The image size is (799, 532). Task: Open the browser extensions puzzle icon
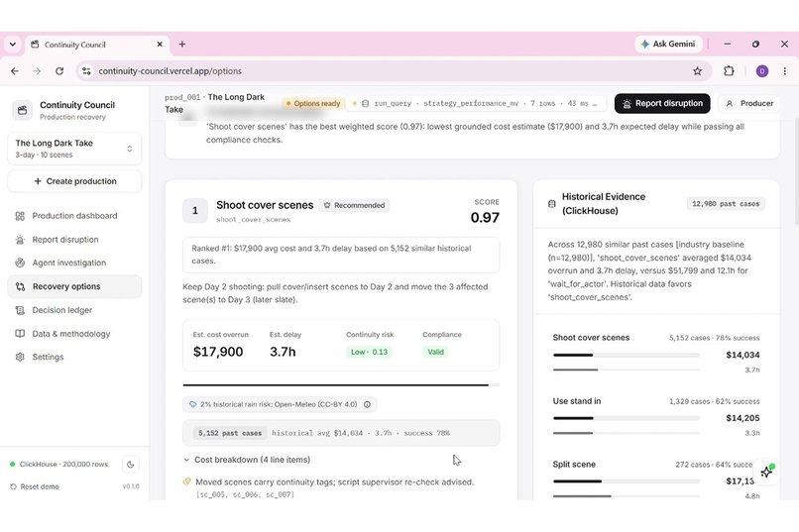pos(729,71)
